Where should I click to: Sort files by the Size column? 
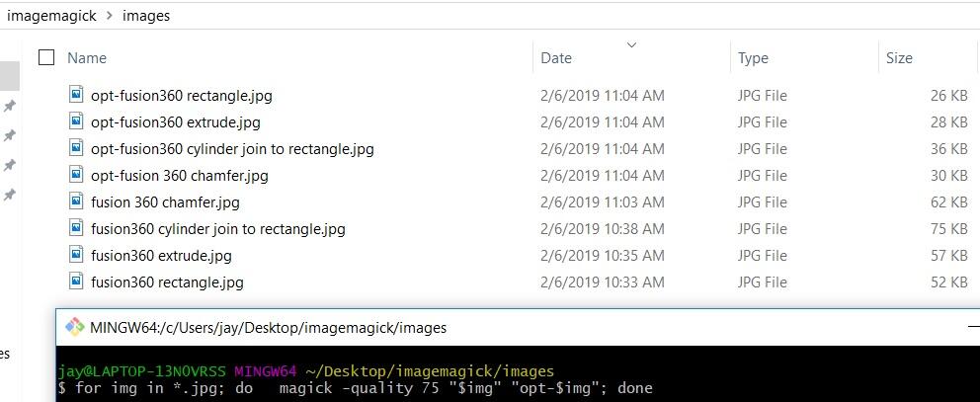tap(899, 58)
